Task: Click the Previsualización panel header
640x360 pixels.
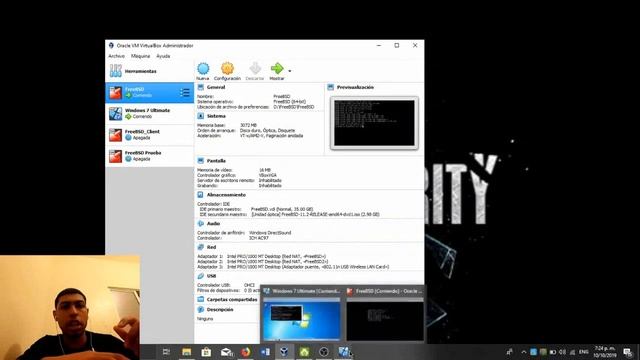Action: coord(355,87)
